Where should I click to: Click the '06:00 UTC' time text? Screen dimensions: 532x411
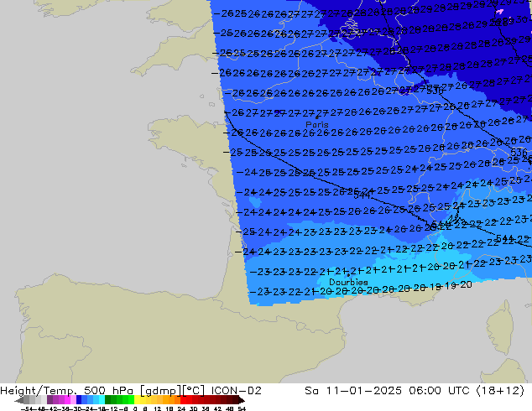439,391
